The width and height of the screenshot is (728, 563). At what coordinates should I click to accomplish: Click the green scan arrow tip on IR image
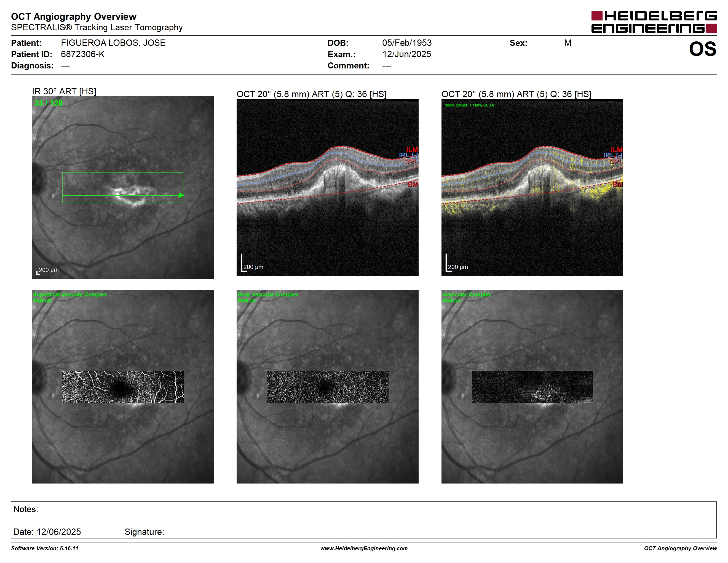(x=181, y=195)
